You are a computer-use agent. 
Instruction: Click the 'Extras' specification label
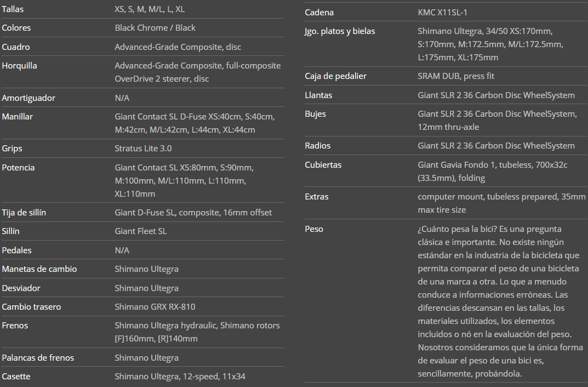[x=317, y=197]
